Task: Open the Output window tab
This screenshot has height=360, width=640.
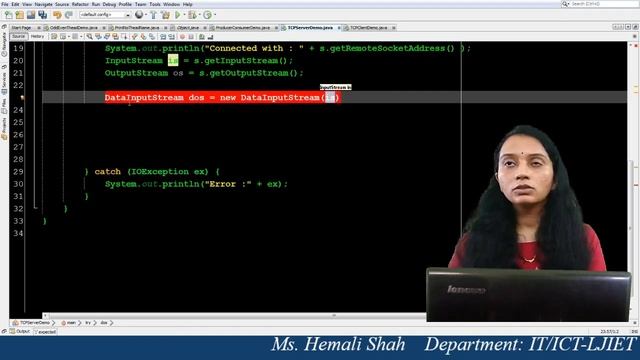Action: (20, 332)
